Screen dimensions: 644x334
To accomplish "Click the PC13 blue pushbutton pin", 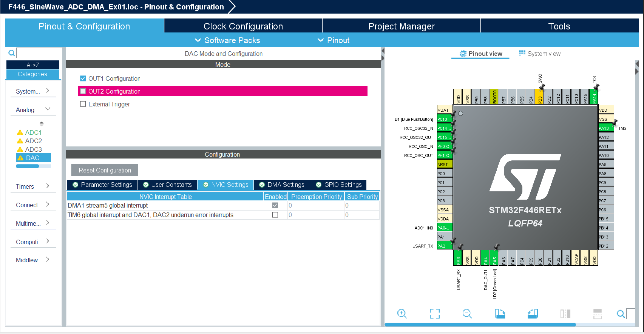I will click(445, 119).
